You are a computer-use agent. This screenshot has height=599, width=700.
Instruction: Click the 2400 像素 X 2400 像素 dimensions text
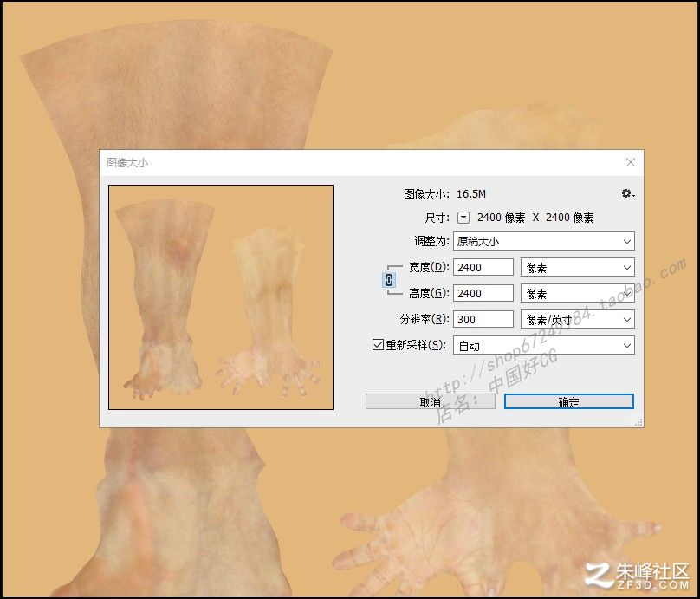coord(535,218)
